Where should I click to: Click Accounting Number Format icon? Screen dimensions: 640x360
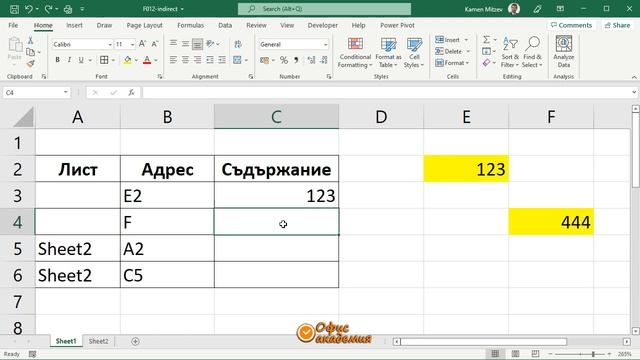[264, 60]
